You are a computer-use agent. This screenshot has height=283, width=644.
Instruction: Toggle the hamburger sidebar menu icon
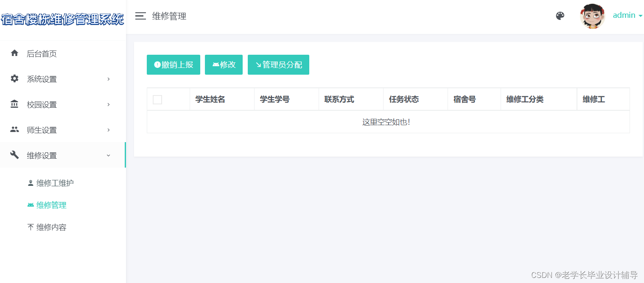click(x=140, y=16)
